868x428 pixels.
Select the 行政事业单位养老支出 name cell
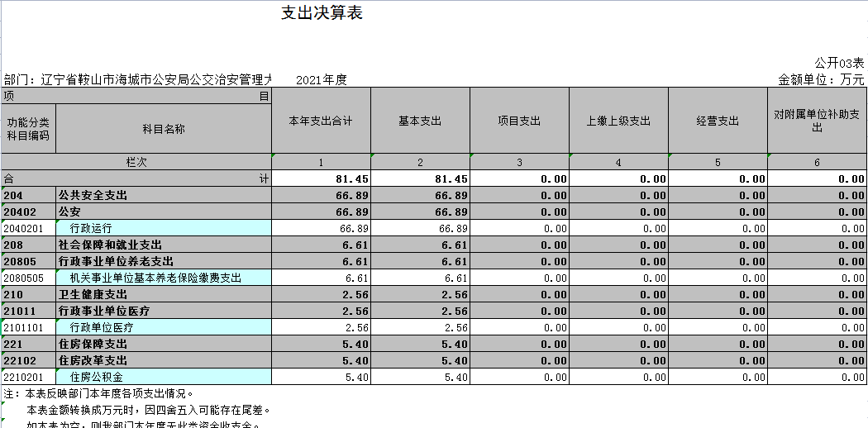pos(164,262)
